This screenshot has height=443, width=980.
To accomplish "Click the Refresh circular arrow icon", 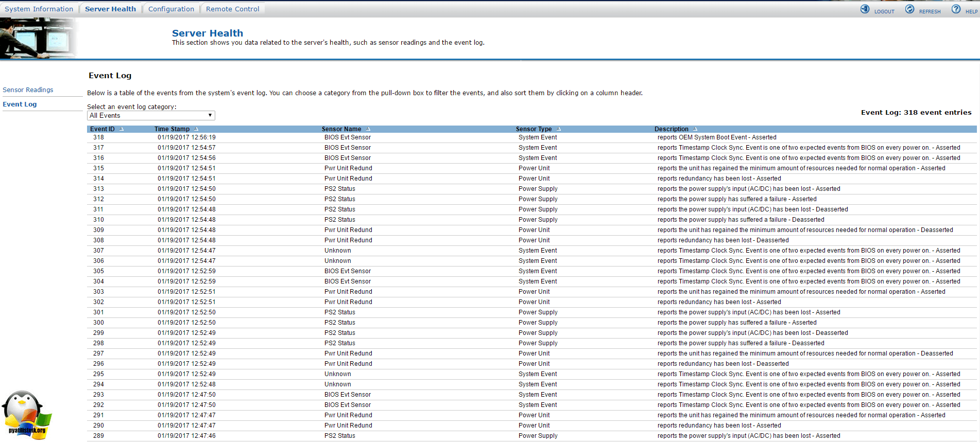I will coord(910,9).
